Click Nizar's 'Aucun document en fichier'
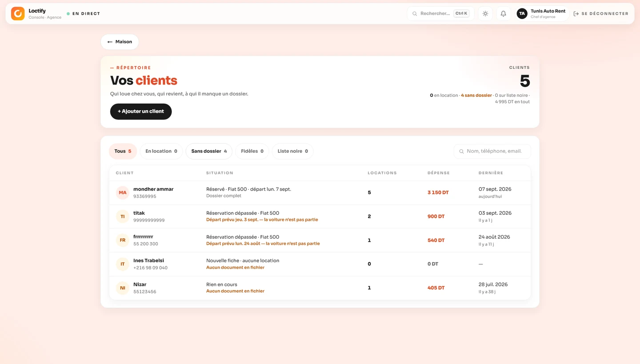The image size is (640, 364). [x=235, y=291]
